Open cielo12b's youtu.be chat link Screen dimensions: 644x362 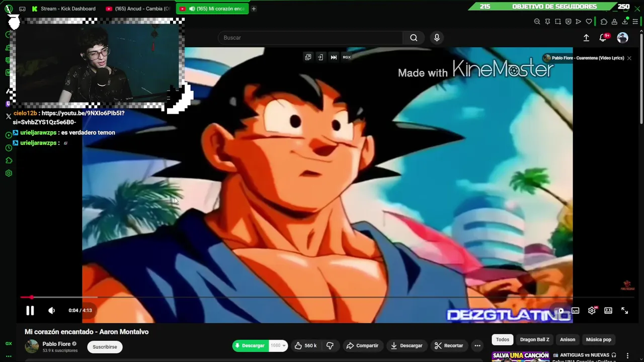69,118
